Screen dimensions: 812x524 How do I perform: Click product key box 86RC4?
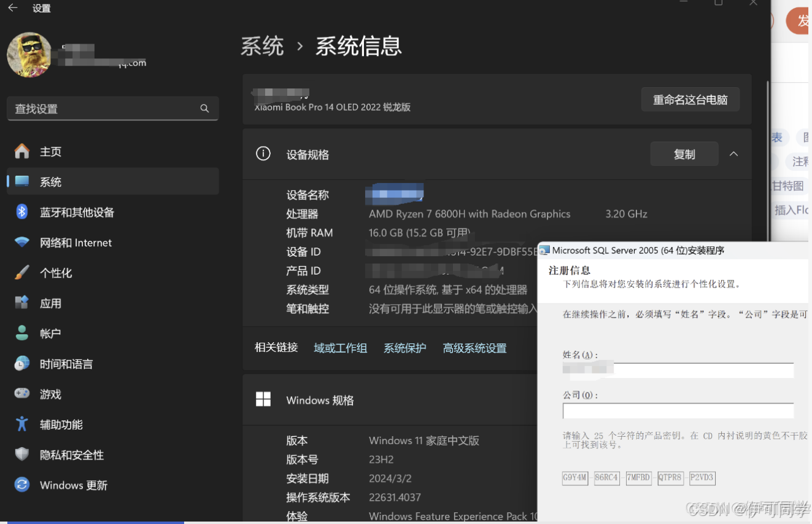pyautogui.click(x=607, y=478)
